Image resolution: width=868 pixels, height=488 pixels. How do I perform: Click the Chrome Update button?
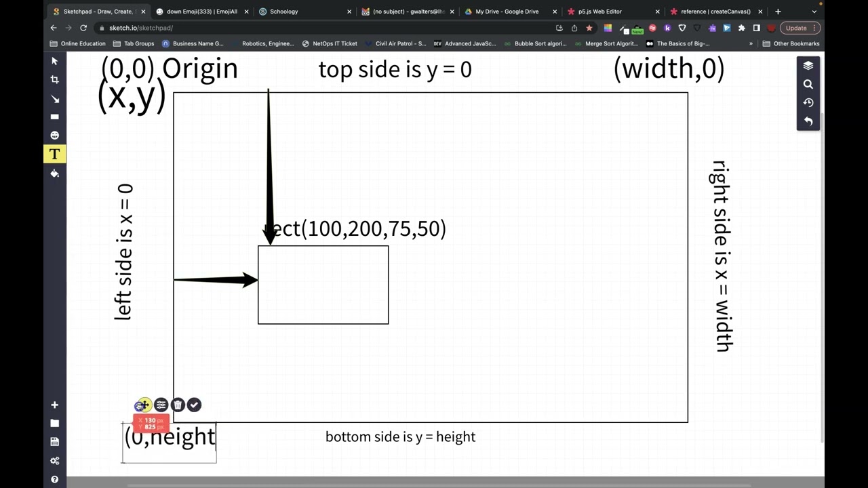pos(800,28)
